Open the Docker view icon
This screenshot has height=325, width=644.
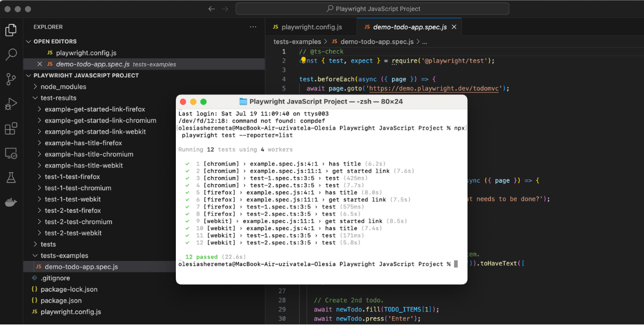coord(11,202)
